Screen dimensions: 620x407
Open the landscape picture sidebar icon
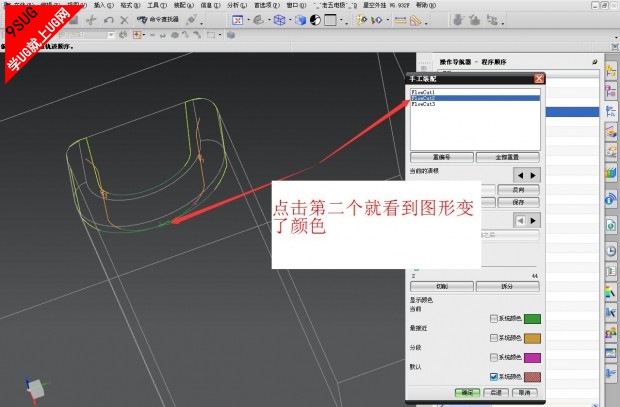[x=611, y=352]
